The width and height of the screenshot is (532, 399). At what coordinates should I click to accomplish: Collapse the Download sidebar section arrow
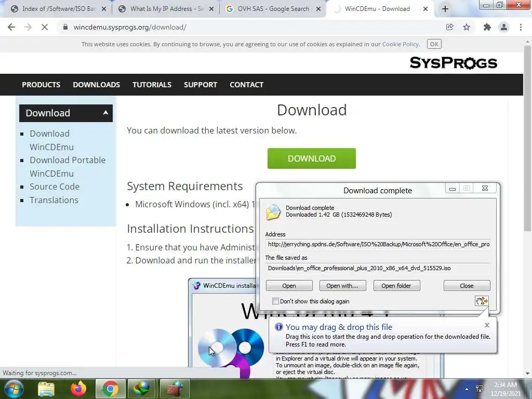tap(105, 113)
